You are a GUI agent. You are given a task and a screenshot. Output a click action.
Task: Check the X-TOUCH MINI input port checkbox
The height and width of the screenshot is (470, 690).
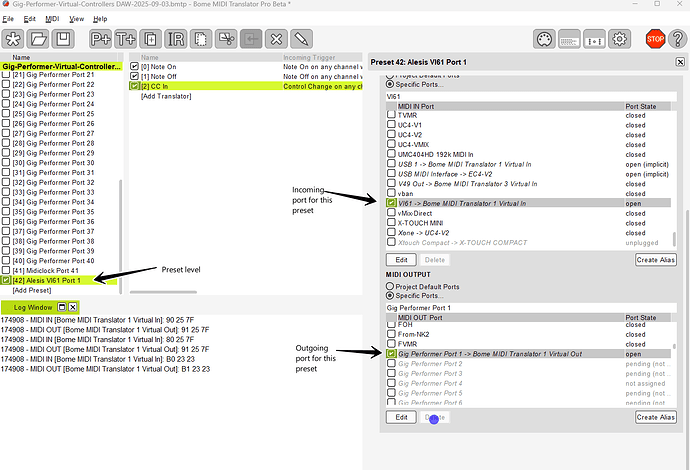click(391, 223)
